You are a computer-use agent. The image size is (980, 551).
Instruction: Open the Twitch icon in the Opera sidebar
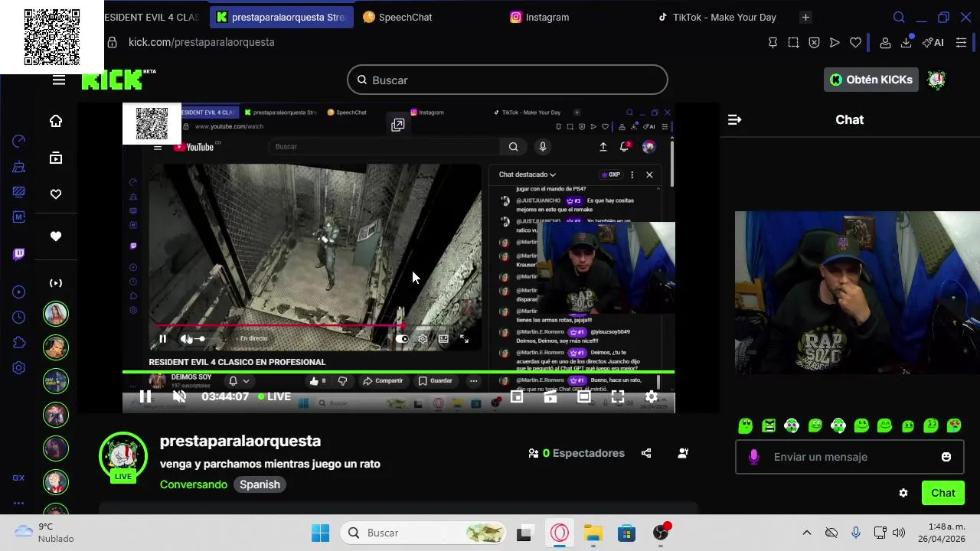pos(19,254)
